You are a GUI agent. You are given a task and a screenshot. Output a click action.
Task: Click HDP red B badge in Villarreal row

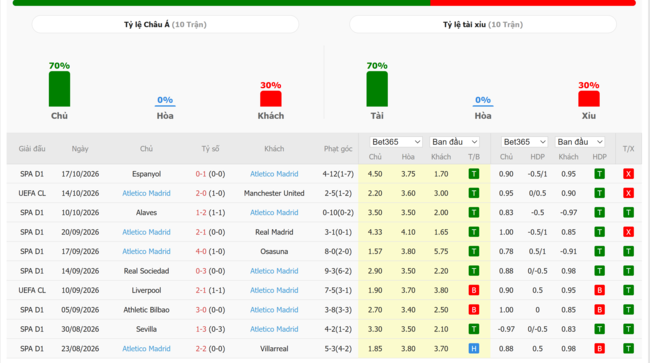coord(599,348)
